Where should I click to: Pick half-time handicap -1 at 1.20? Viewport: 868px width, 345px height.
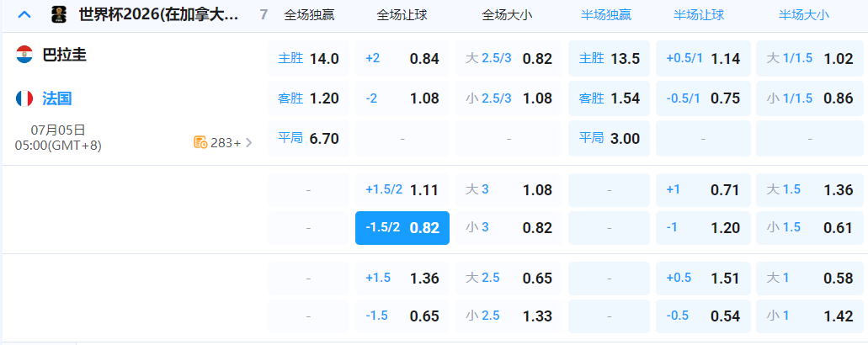click(x=703, y=228)
